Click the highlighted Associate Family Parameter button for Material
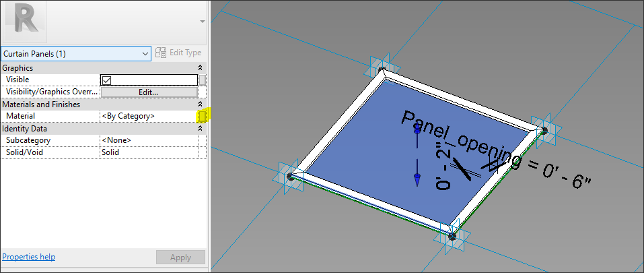The image size is (644, 273). pos(203,116)
